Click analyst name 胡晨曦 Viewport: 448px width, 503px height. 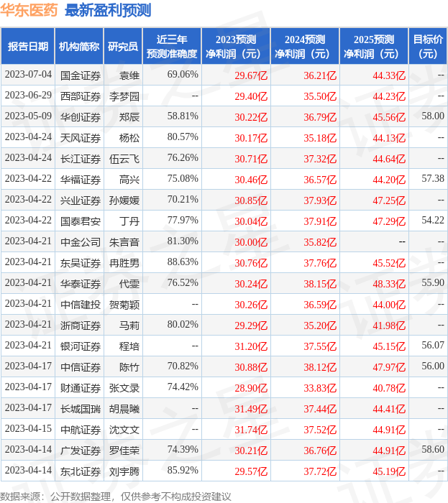click(124, 409)
